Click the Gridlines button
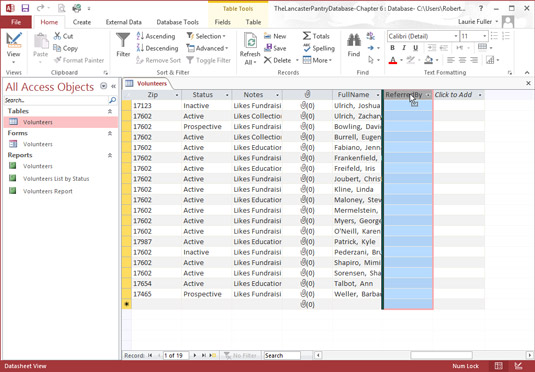535x372 pixels. pos(482,47)
